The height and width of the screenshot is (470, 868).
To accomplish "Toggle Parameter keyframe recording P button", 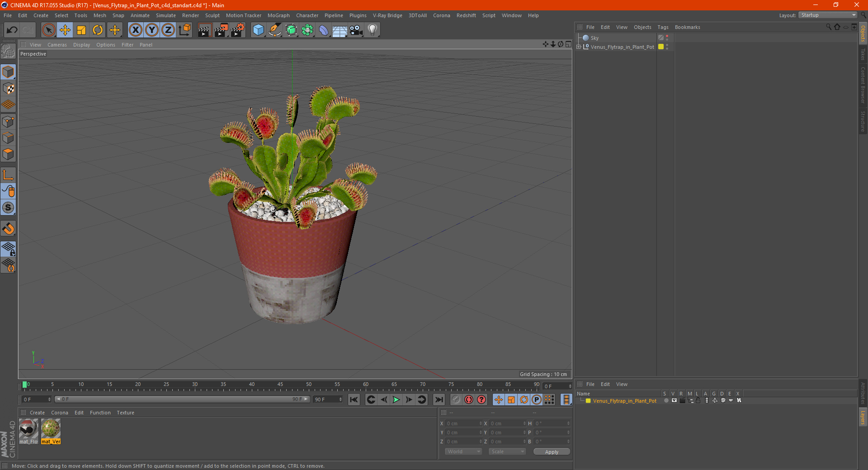I will pos(537,399).
